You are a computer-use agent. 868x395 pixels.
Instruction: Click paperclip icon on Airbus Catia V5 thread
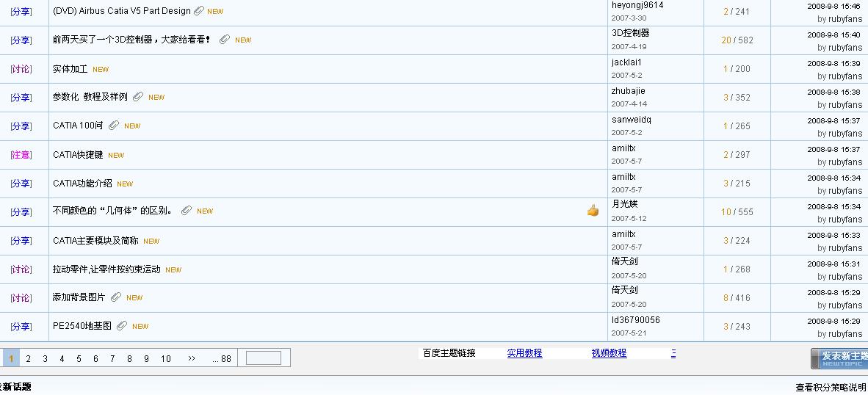199,10
